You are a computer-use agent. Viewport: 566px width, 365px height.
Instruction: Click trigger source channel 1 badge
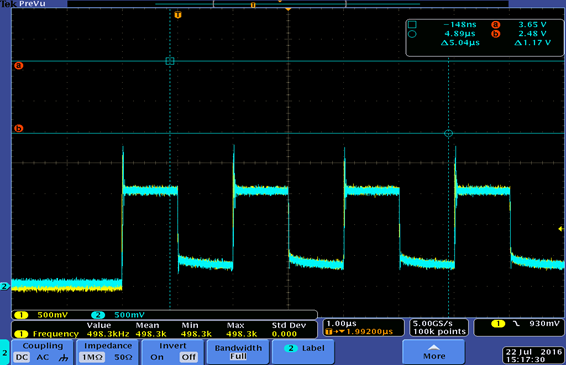point(498,323)
